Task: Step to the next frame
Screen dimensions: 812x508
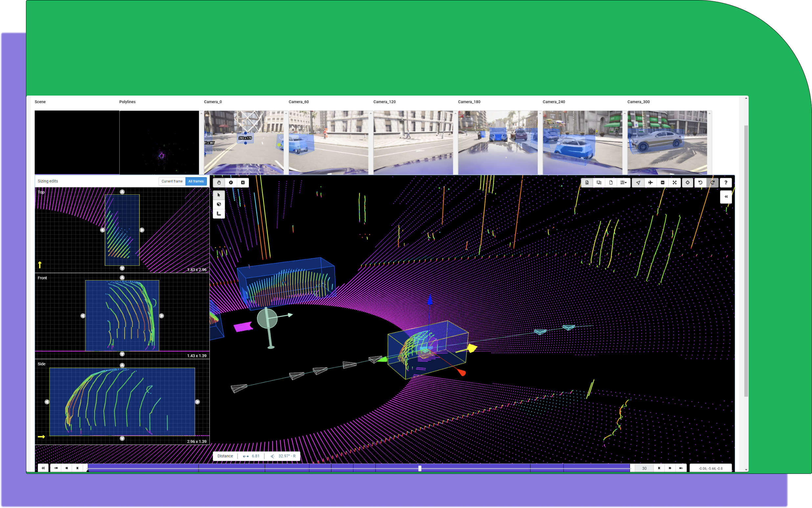Action: tap(659, 468)
